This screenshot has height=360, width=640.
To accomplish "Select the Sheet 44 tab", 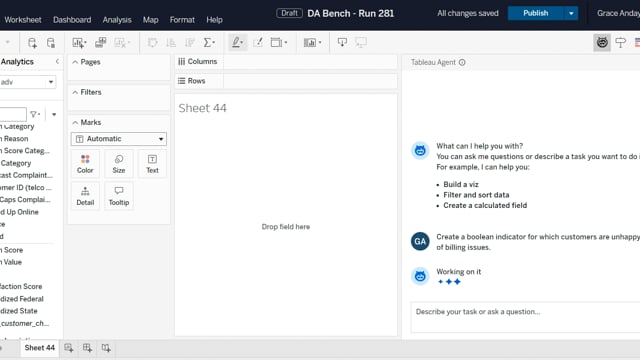I will [40, 348].
